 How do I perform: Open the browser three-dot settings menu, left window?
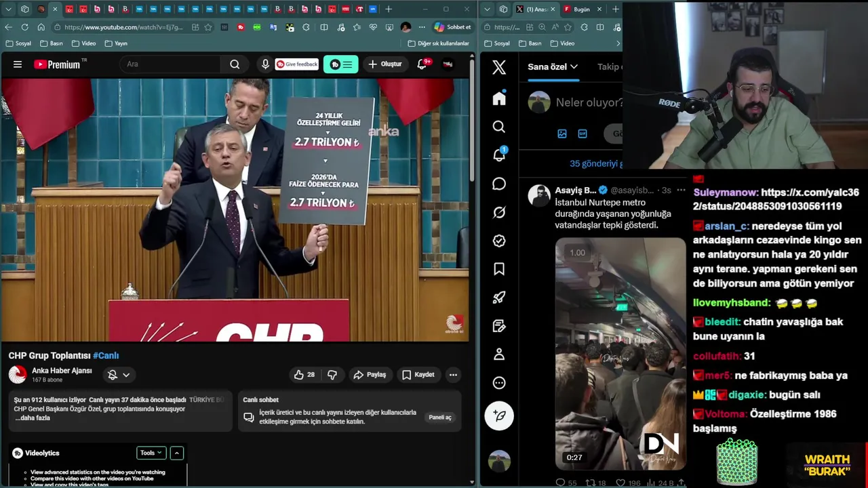pyautogui.click(x=422, y=27)
